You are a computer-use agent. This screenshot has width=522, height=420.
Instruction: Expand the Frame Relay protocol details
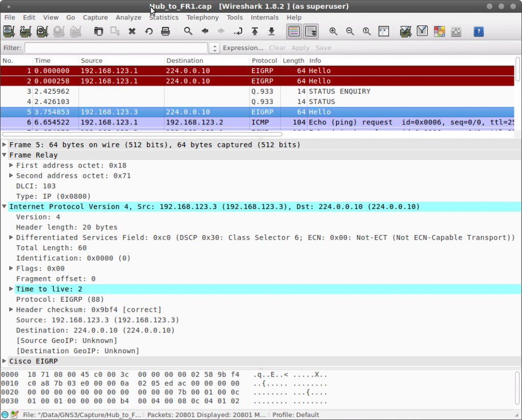point(5,155)
